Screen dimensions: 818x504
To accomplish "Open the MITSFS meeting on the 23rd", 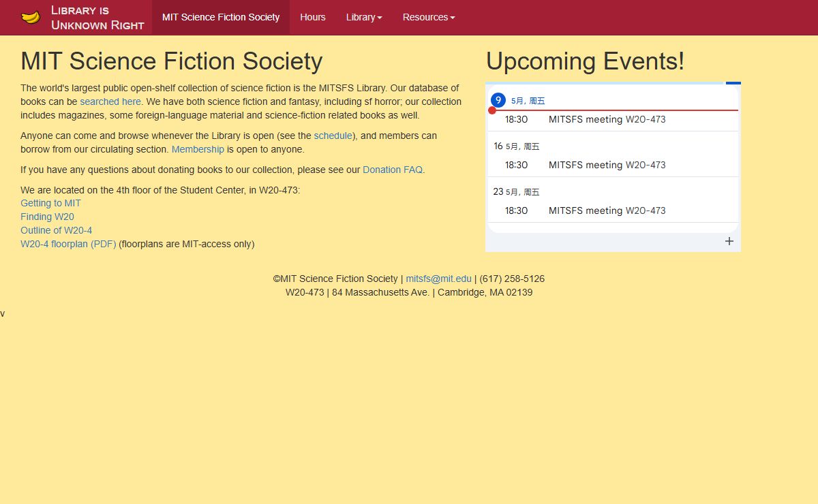I will (613, 210).
